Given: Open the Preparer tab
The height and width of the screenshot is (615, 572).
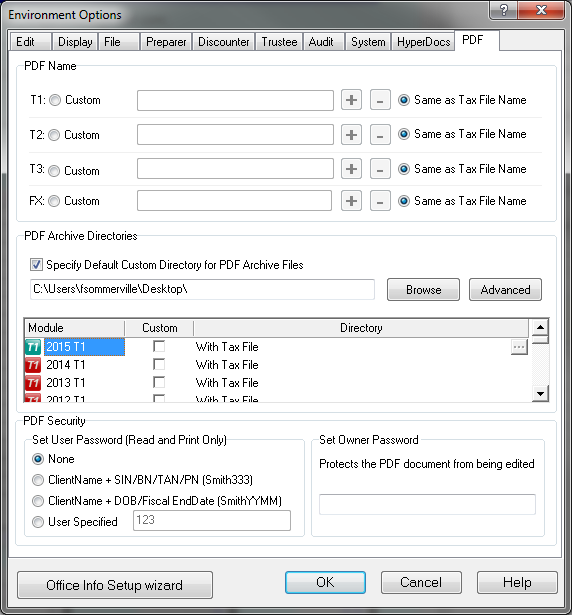Looking at the screenshot, I should [x=166, y=42].
